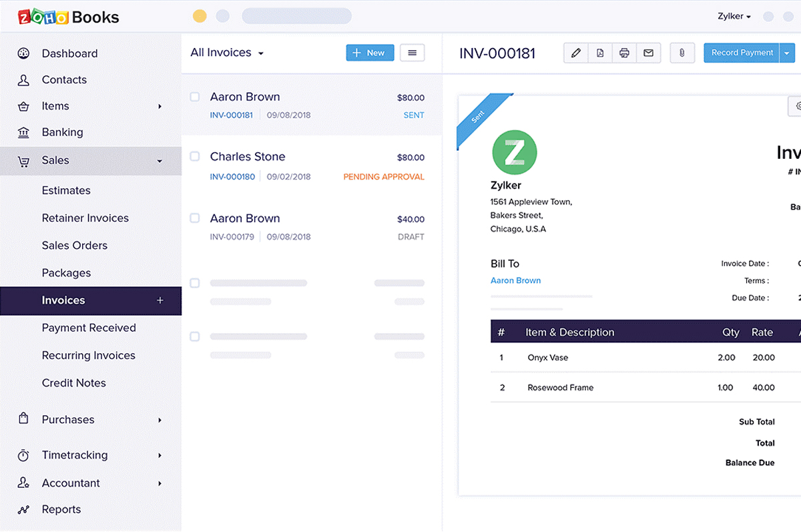Click the Record Payment button
The height and width of the screenshot is (532, 801).
click(742, 53)
